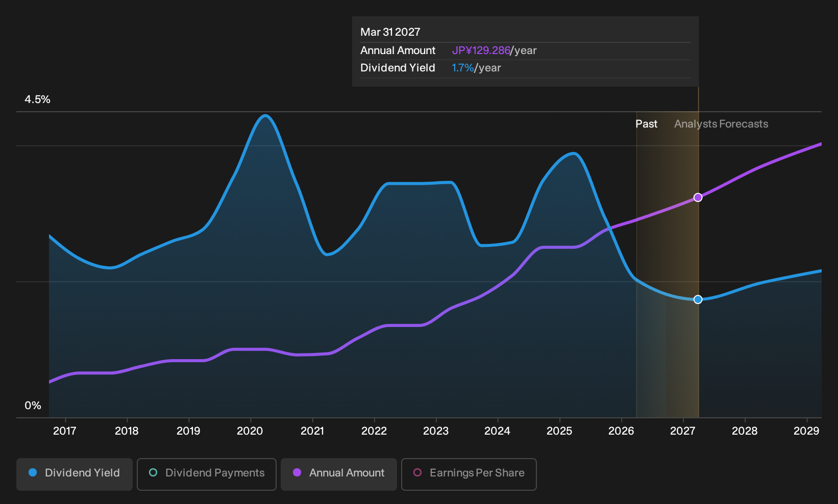Image resolution: width=838 pixels, height=504 pixels.
Task: Click the pink Earnings Per Share circle
Action: click(417, 472)
